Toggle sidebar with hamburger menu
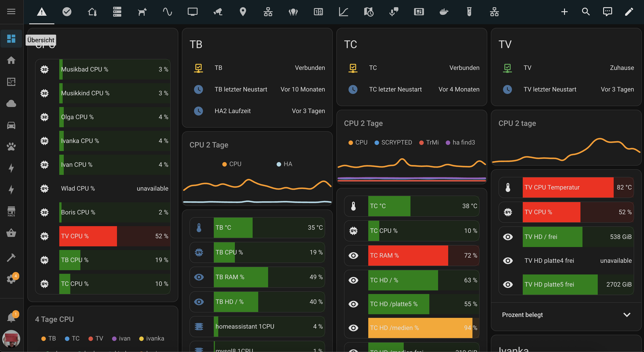644x352 pixels. click(11, 11)
